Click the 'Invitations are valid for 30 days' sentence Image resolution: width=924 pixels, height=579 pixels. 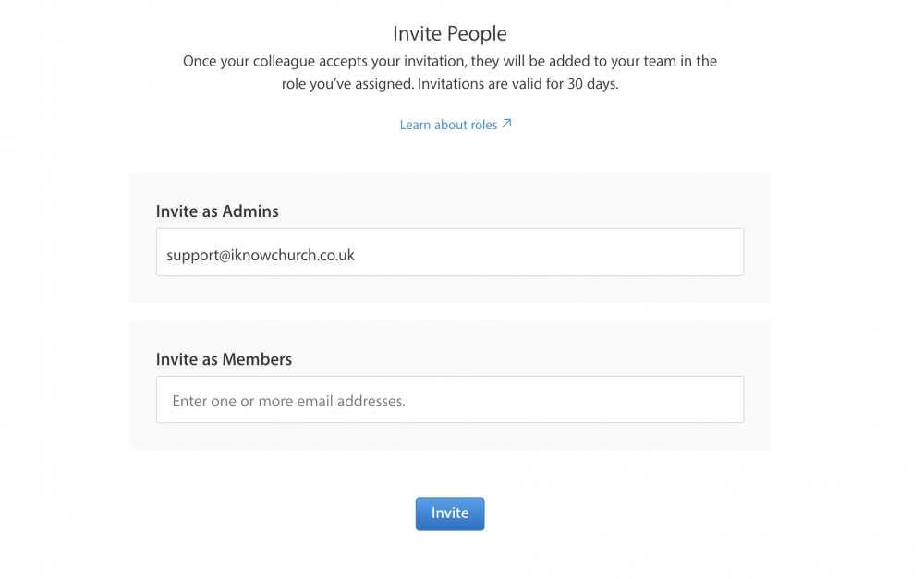518,84
